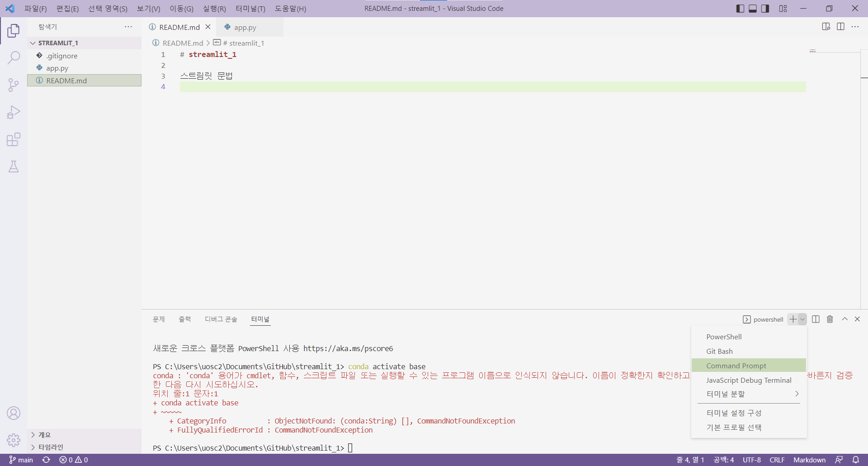The width and height of the screenshot is (868, 466).
Task: Toggle secondary side bar layout icon
Action: tap(765, 9)
